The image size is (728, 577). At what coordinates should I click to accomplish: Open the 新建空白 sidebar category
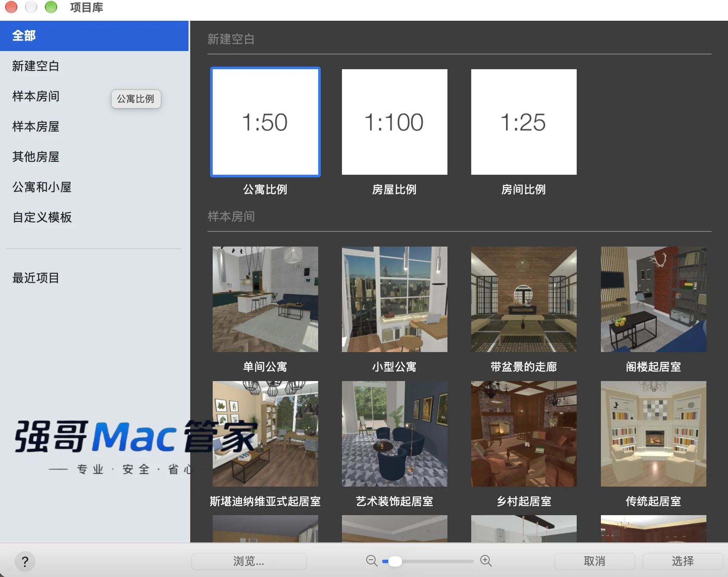pos(94,66)
